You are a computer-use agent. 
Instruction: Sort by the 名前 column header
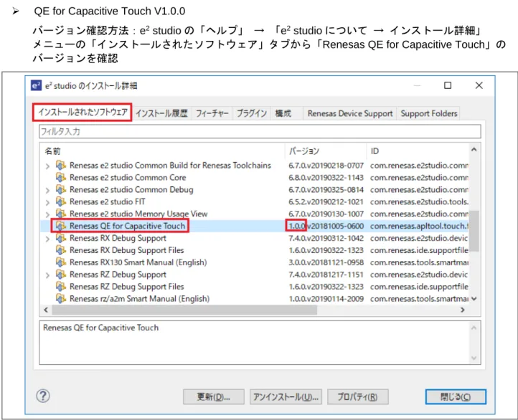(162, 151)
